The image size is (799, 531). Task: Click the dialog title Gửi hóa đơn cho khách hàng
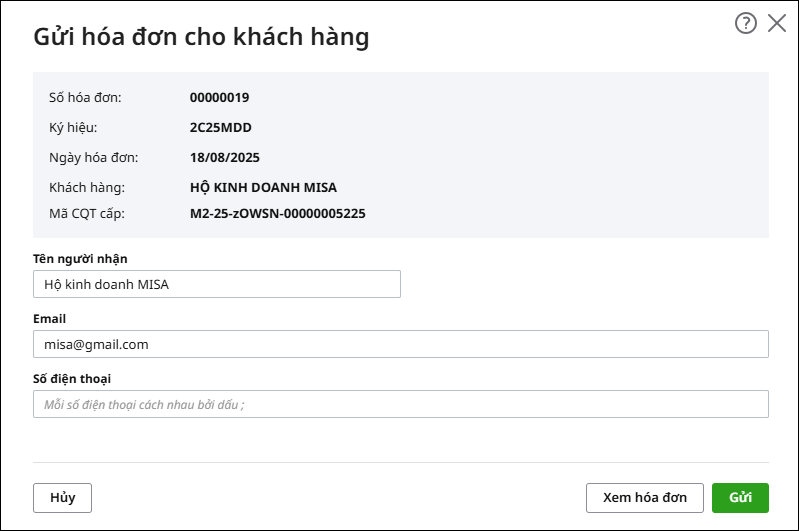(x=201, y=37)
